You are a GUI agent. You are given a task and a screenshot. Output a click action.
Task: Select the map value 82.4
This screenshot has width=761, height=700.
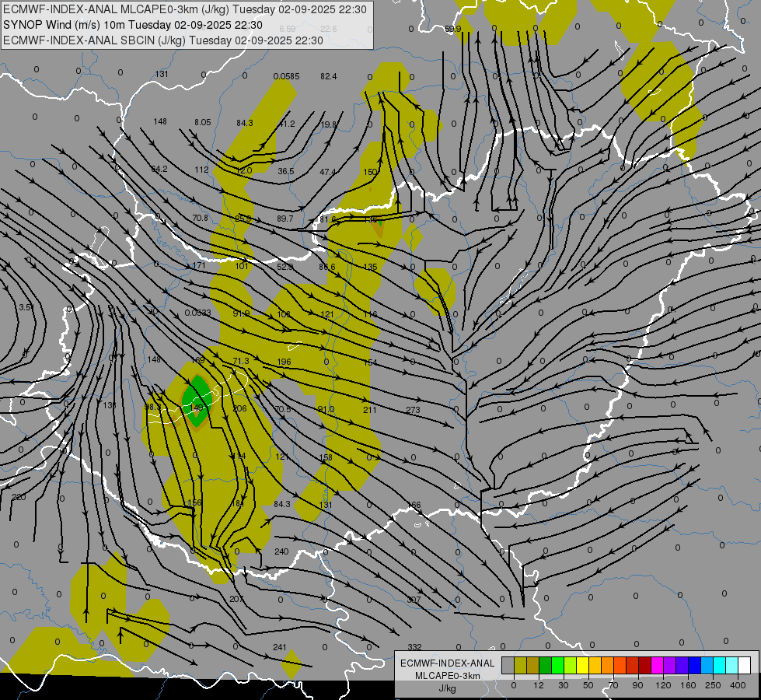point(329,76)
